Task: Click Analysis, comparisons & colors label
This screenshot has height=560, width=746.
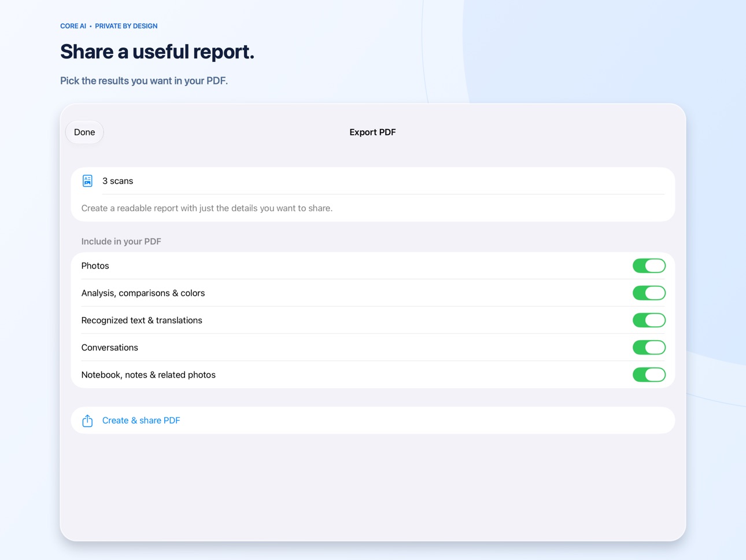Action: [143, 293]
